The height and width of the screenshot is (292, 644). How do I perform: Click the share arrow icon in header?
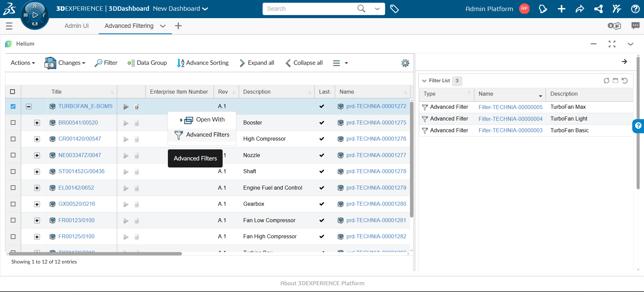point(580,9)
